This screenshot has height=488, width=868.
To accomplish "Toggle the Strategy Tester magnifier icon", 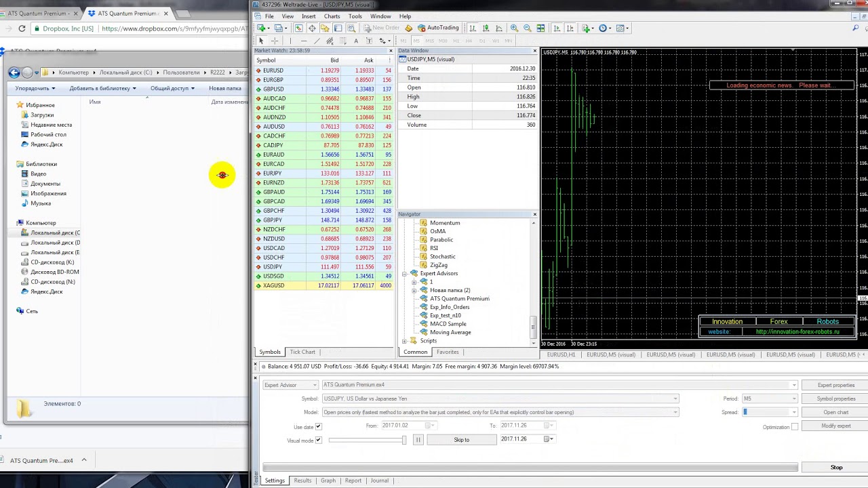I will [x=351, y=28].
